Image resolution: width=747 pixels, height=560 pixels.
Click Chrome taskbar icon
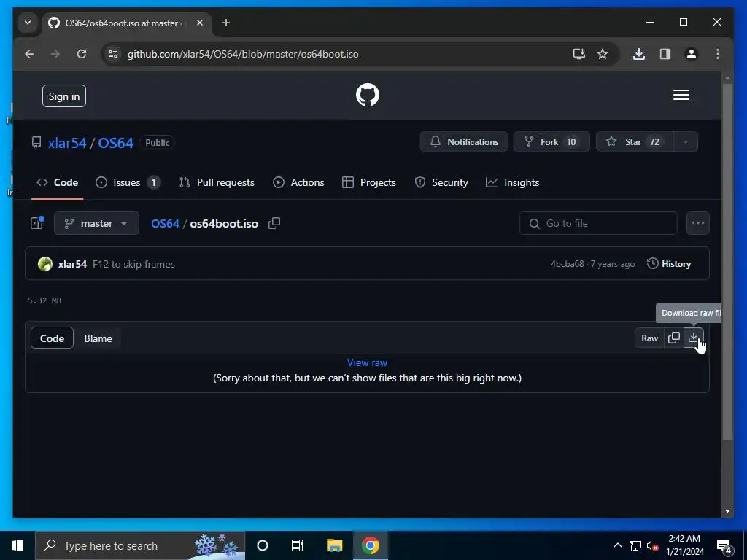(370, 545)
